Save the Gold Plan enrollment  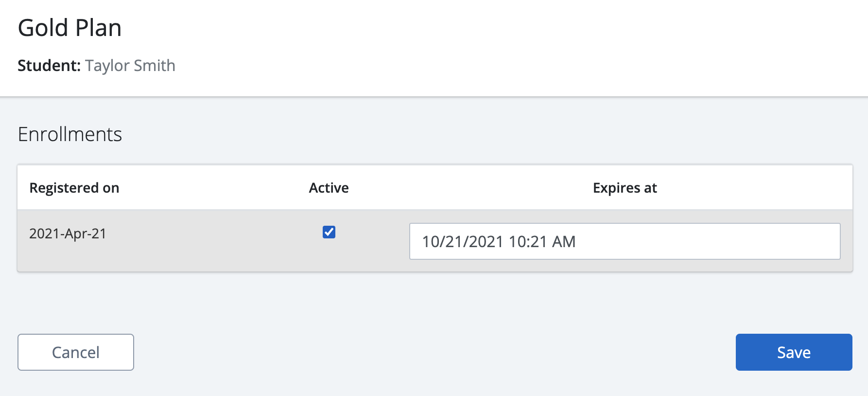pyautogui.click(x=794, y=352)
